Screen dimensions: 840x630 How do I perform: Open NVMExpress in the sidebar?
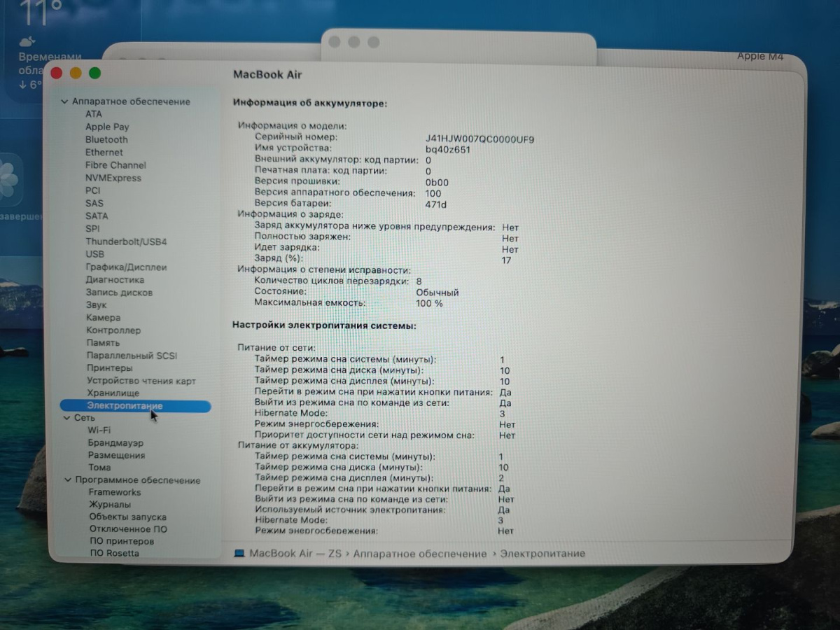113,178
